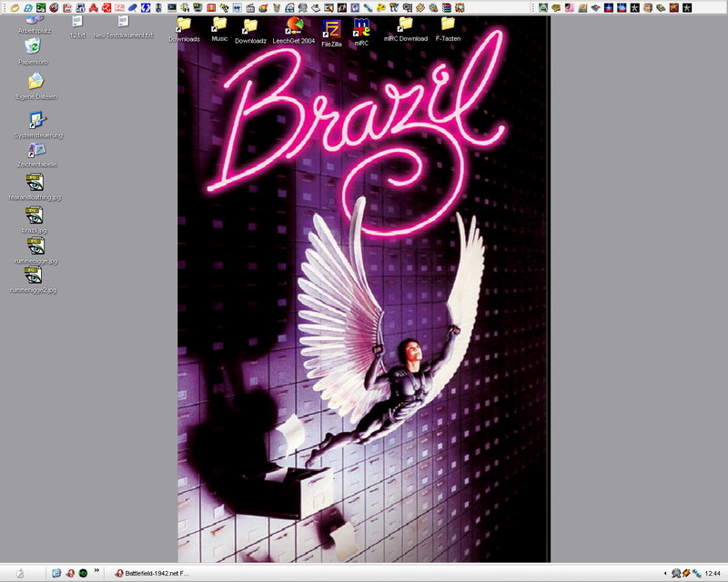
Task: Click the yellow ring toolbar icon
Action: coord(15,7)
